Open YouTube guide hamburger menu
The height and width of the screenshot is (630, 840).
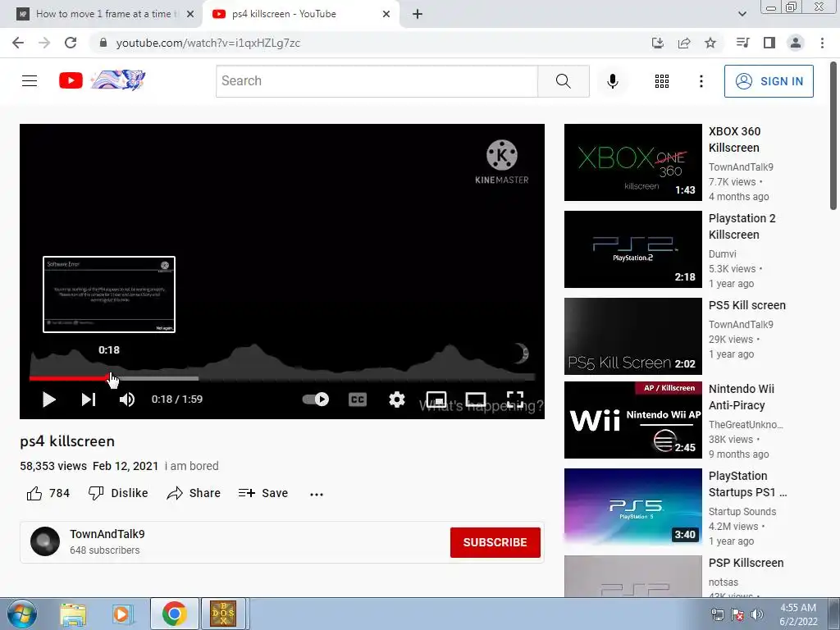click(30, 81)
